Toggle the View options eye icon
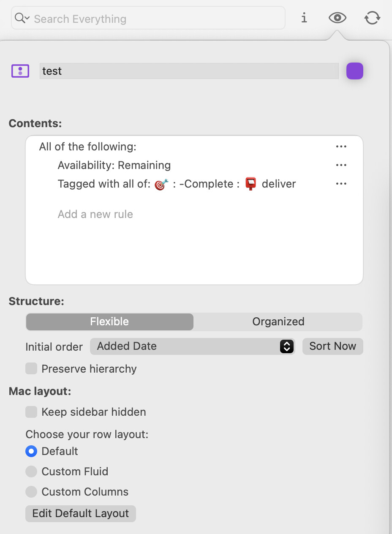Image resolution: width=392 pixels, height=534 pixels. [x=337, y=18]
